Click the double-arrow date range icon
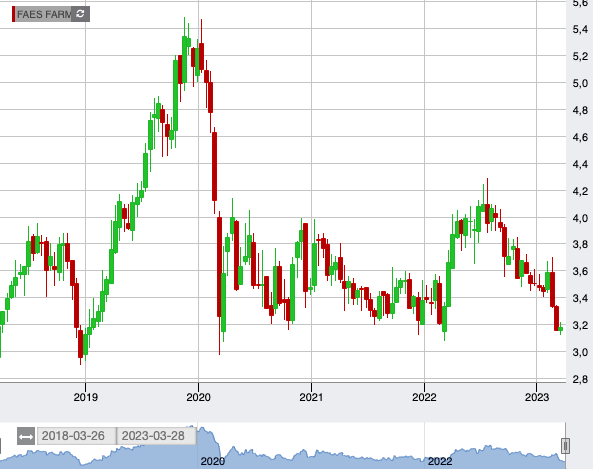The height and width of the screenshot is (470, 597). coord(26,436)
